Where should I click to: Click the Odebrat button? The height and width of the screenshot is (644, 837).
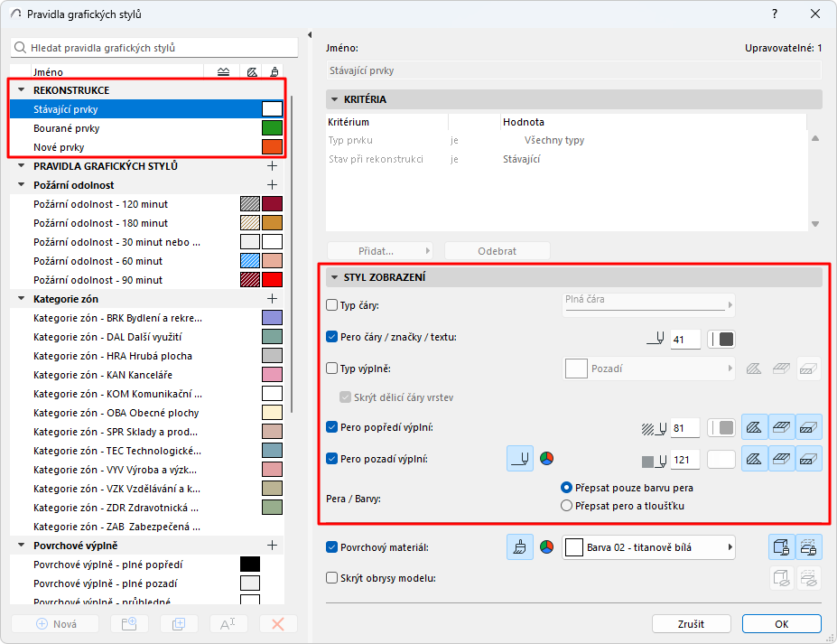click(x=497, y=251)
